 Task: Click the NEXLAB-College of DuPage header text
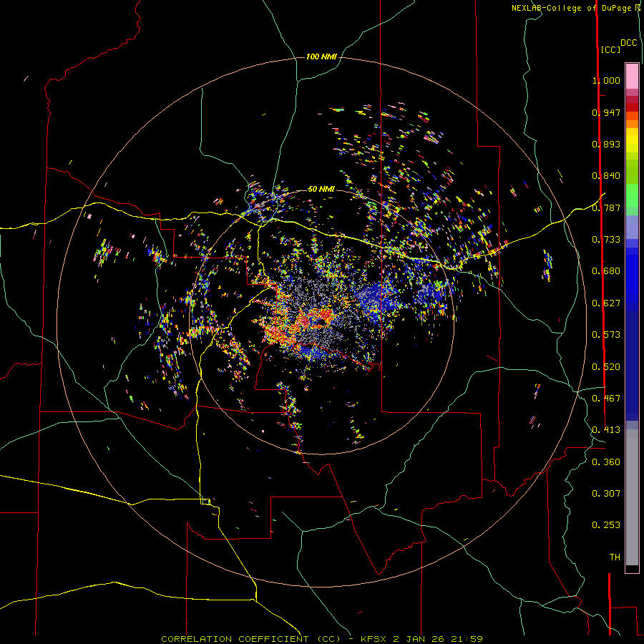click(571, 8)
